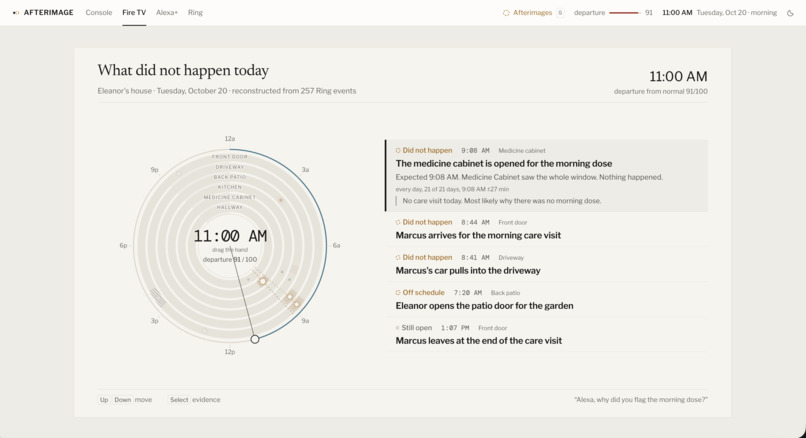Click the Still open status dot icon
Viewport: 806px width, 438px height.
click(397, 328)
